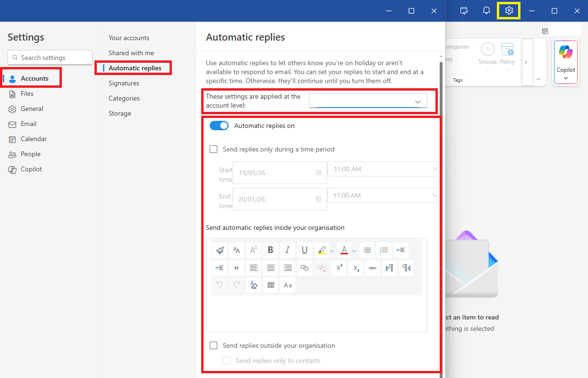Click the Insert table icon

click(x=271, y=285)
